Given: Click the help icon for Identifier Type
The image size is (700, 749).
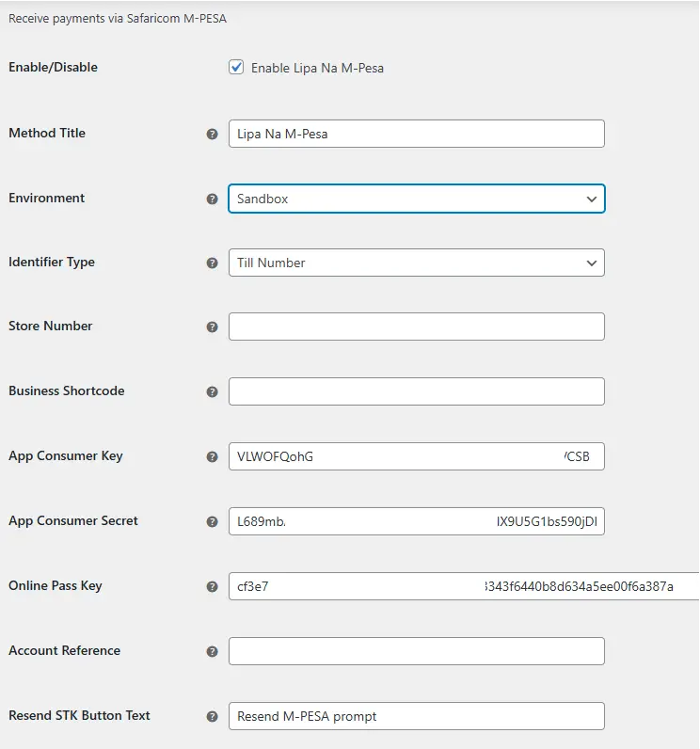Looking at the screenshot, I should pyautogui.click(x=212, y=263).
